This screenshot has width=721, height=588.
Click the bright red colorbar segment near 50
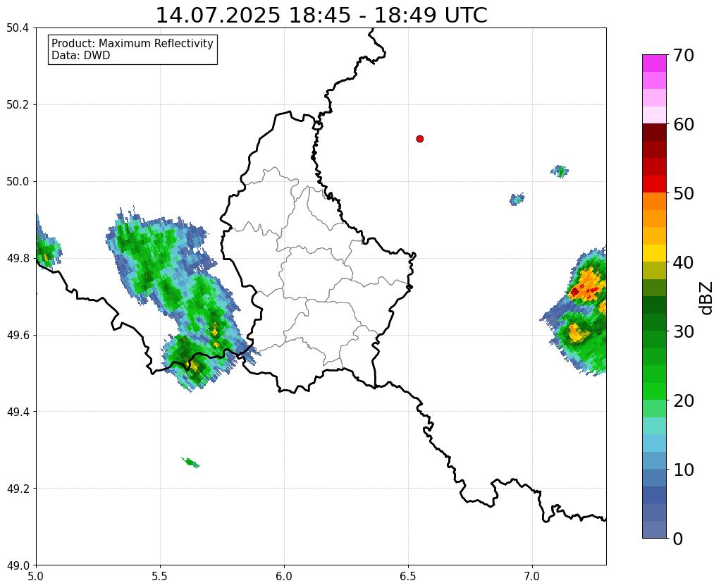[654, 184]
